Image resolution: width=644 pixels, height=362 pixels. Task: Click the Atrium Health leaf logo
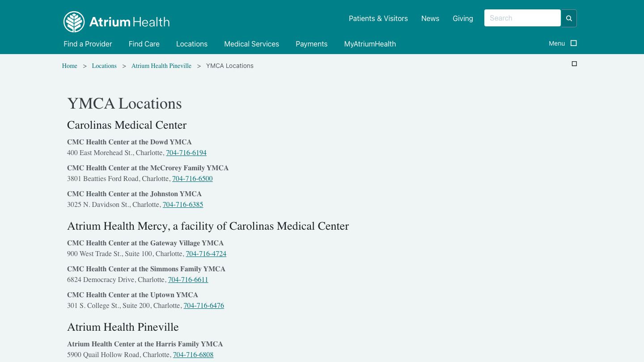tap(74, 21)
